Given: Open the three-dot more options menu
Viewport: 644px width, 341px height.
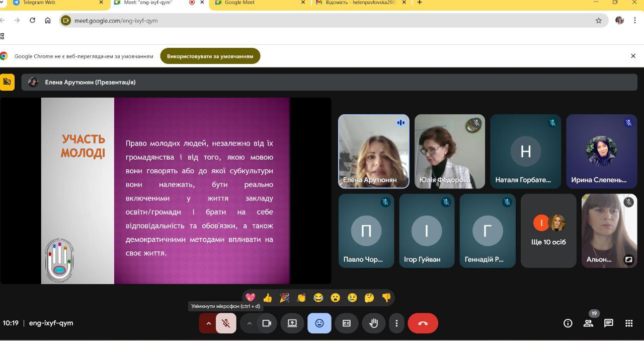Looking at the screenshot, I should [396, 323].
